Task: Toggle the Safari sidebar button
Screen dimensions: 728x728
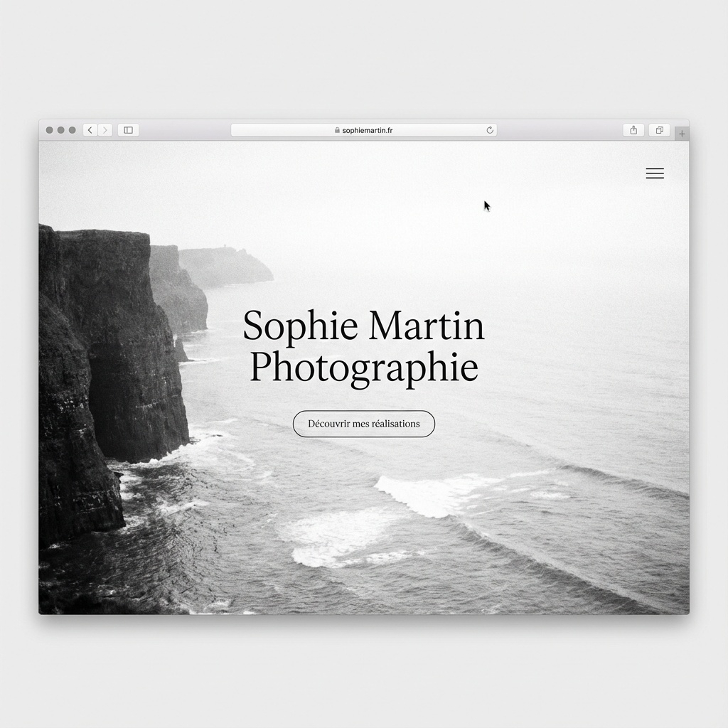Action: pos(129,130)
